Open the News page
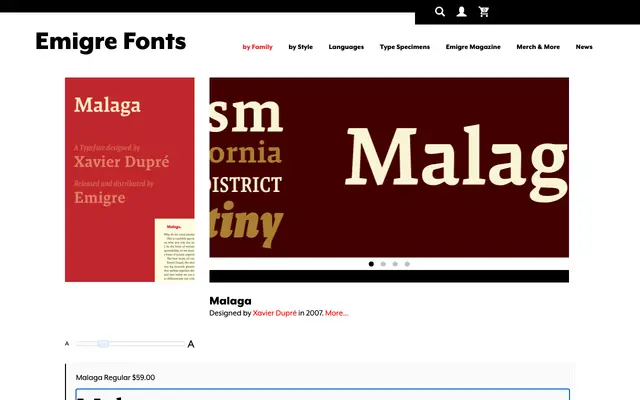The width and height of the screenshot is (640, 400). [x=584, y=47]
